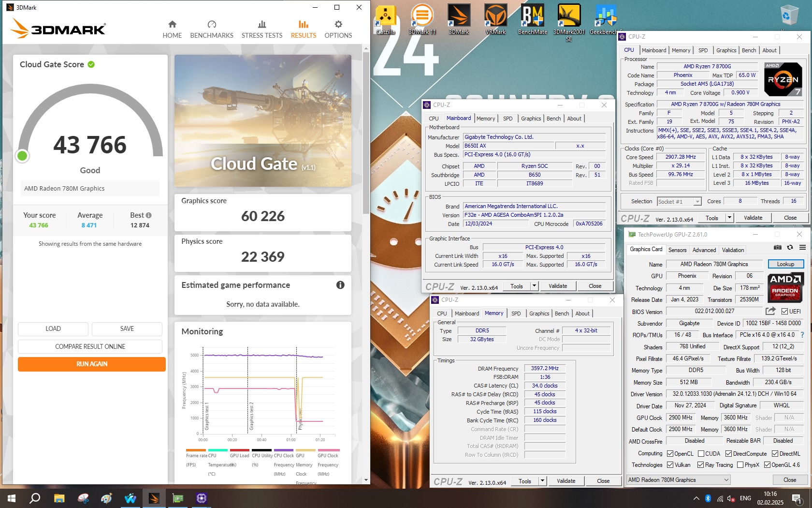812x508 pixels.
Task: Open the Socket #1 selection dropdown in CPU-Z
Action: [679, 201]
